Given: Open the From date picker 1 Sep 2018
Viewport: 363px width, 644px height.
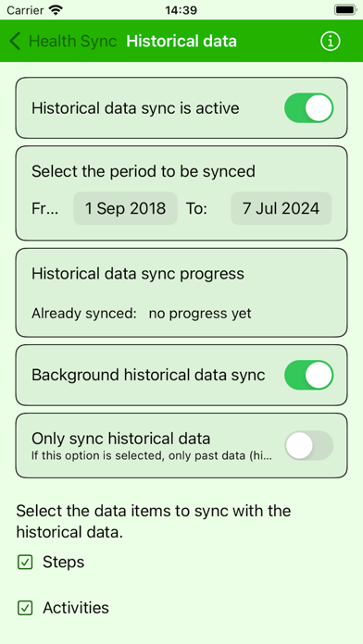Looking at the screenshot, I should (x=125, y=208).
